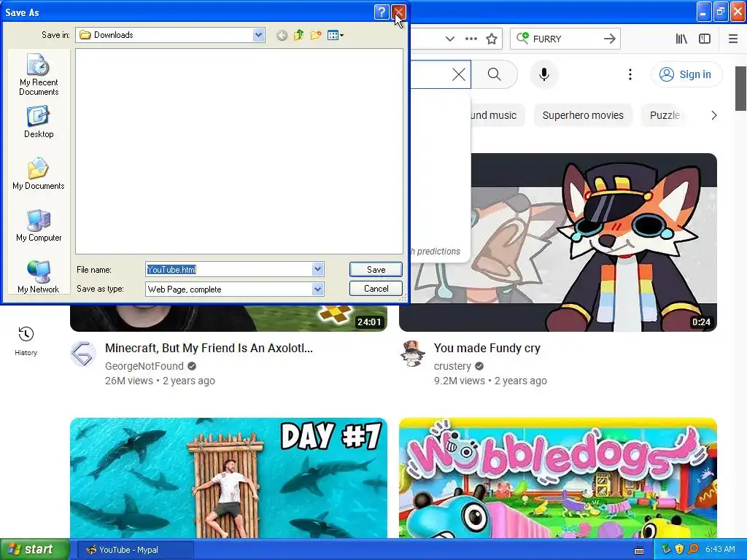
Task: Open My Network in Save As sidebar
Action: click(x=39, y=277)
